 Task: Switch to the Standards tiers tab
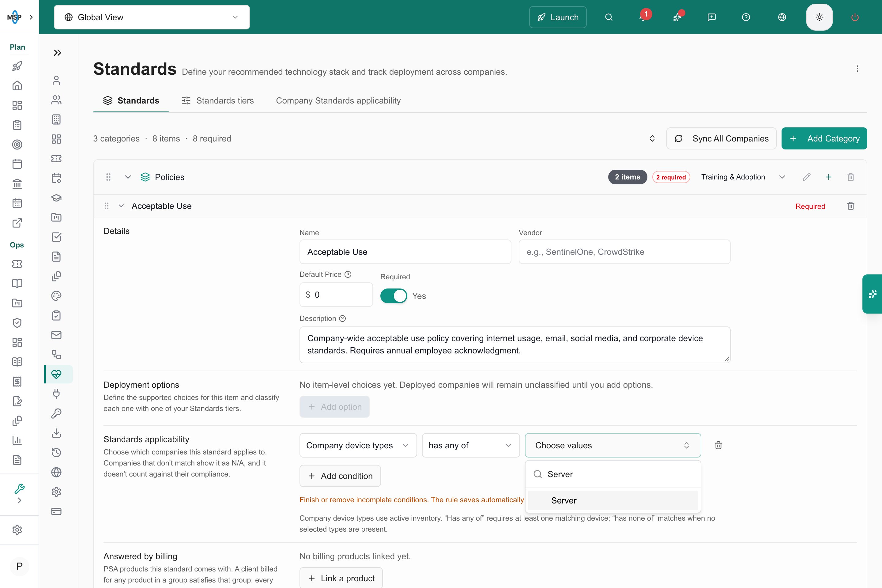[x=217, y=100]
